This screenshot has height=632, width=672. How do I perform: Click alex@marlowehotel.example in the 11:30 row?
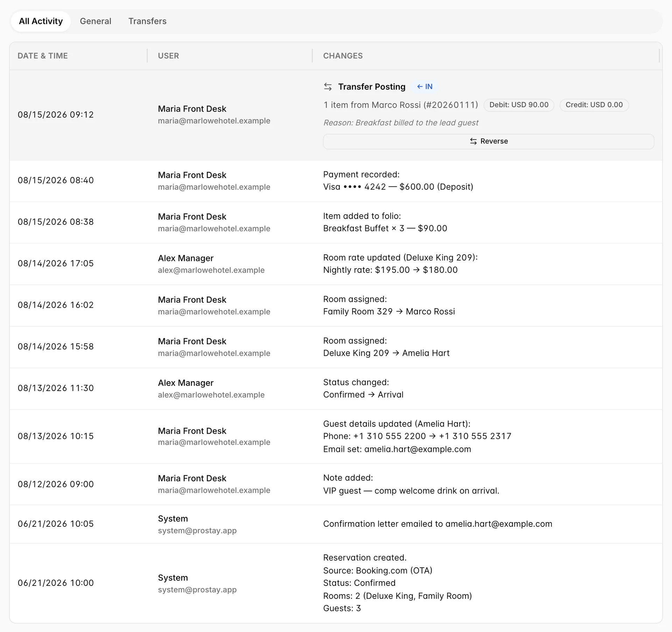(x=211, y=395)
